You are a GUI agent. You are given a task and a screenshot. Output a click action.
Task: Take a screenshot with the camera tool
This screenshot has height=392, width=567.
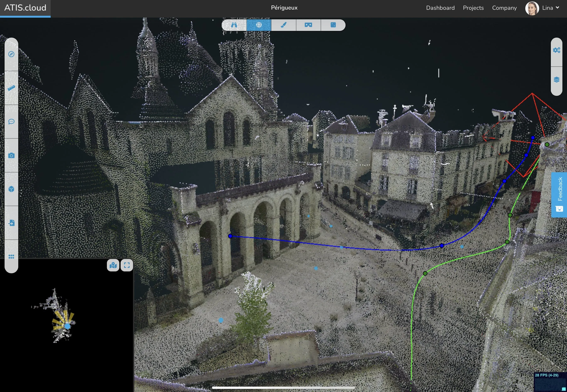coord(11,155)
